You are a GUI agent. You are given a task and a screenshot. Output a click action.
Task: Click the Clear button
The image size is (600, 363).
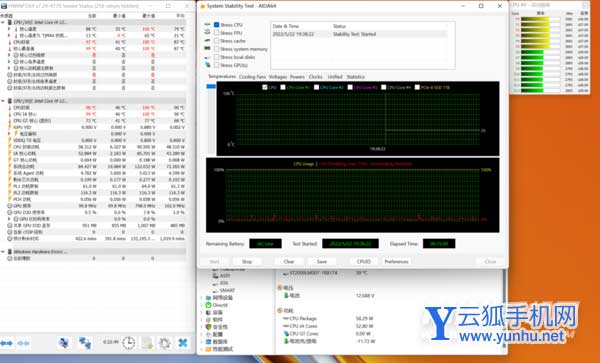pyautogui.click(x=289, y=262)
